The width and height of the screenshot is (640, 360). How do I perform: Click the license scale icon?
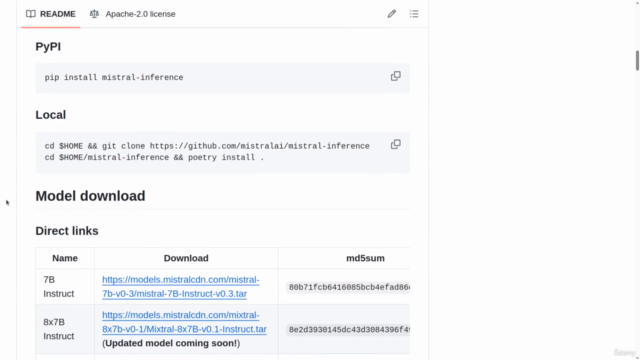tap(94, 14)
